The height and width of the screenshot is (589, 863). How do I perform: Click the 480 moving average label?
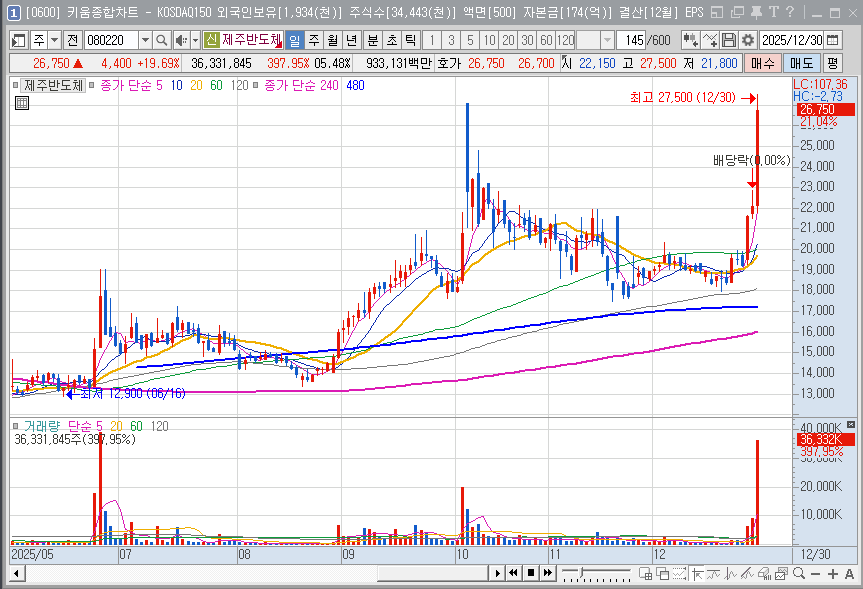[x=355, y=85]
